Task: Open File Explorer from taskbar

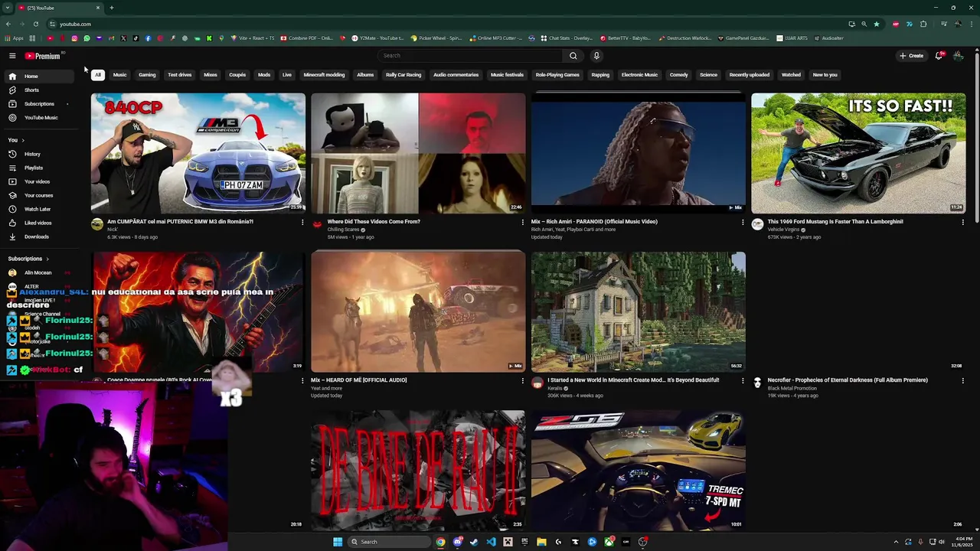Action: 541,542
